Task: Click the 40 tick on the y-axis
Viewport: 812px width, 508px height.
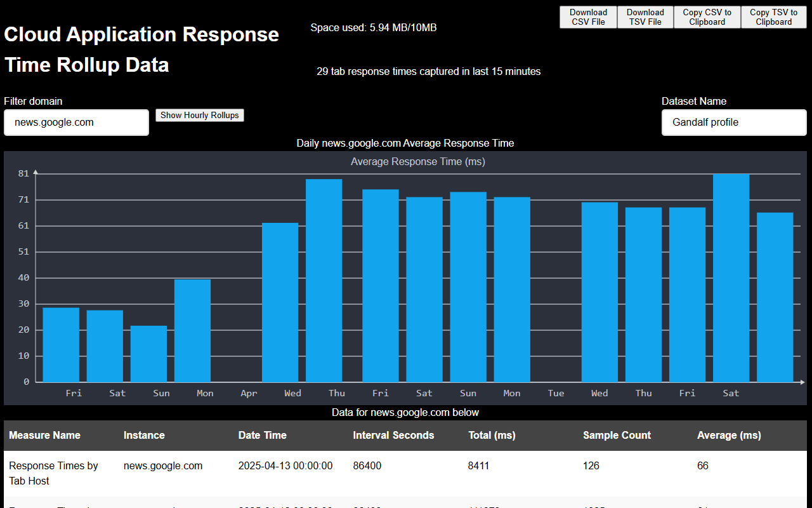Action: coord(24,277)
